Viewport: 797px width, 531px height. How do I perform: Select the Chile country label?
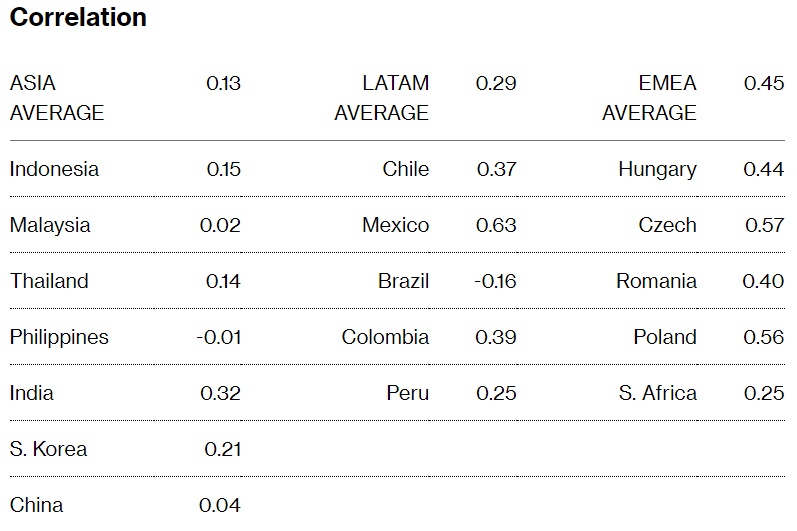(405, 169)
